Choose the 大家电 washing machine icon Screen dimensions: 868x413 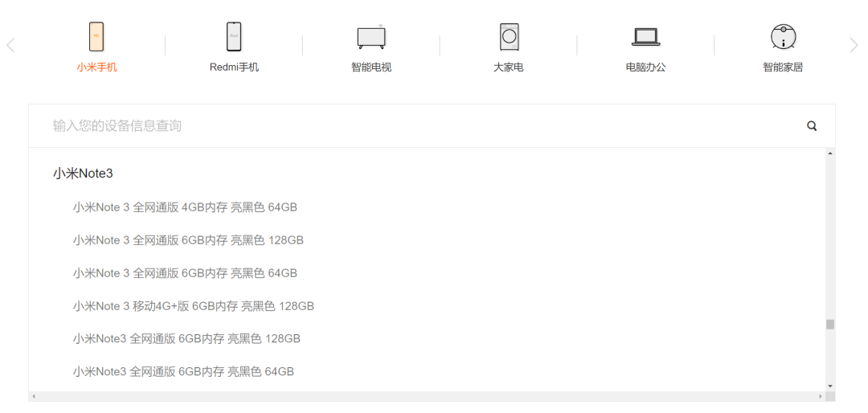tap(509, 37)
